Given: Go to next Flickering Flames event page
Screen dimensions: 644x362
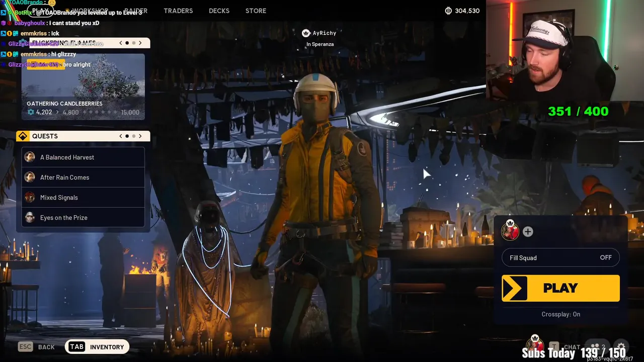Looking at the screenshot, I should point(140,43).
